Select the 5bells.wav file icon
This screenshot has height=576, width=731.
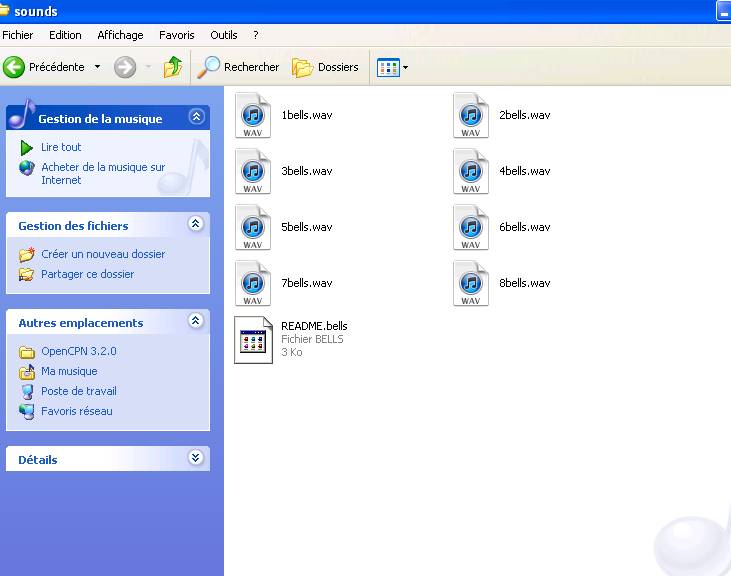point(253,228)
